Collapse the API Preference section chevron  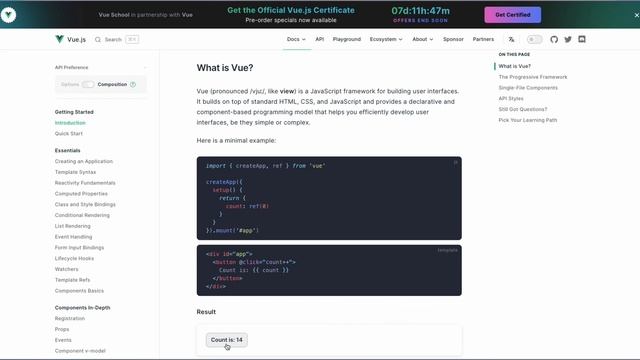144,67
